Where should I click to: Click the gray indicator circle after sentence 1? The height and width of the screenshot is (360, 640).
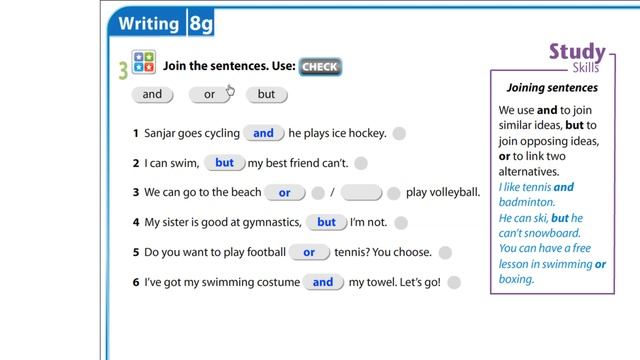399,133
